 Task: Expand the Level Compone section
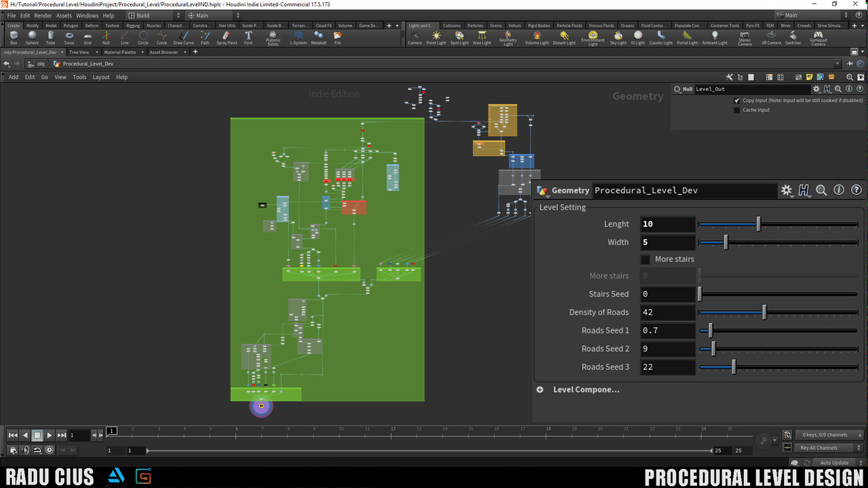point(540,389)
